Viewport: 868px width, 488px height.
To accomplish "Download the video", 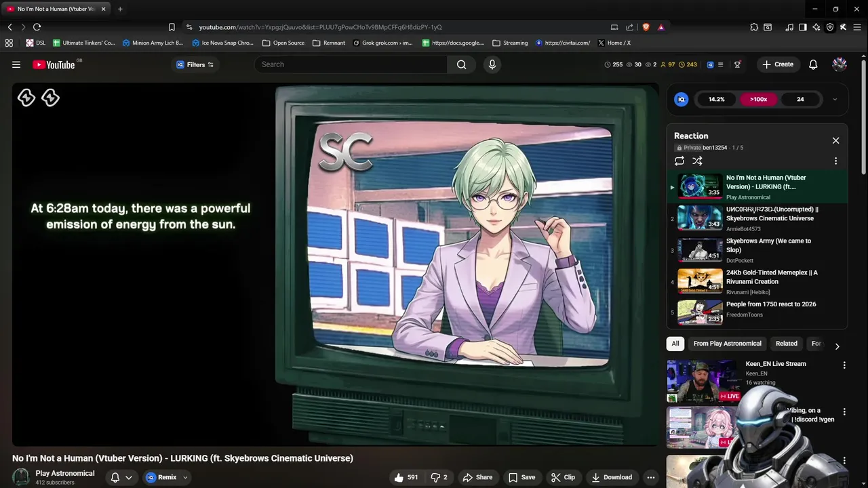I will pyautogui.click(x=612, y=477).
